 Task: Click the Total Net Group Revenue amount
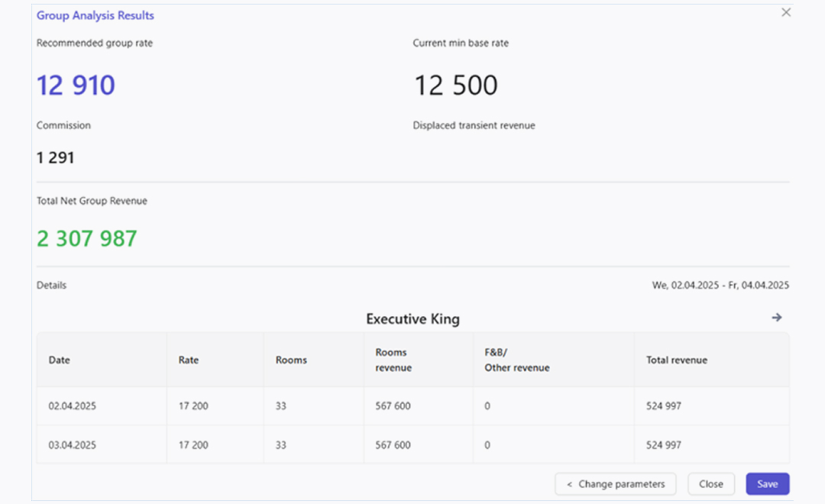pos(87,239)
